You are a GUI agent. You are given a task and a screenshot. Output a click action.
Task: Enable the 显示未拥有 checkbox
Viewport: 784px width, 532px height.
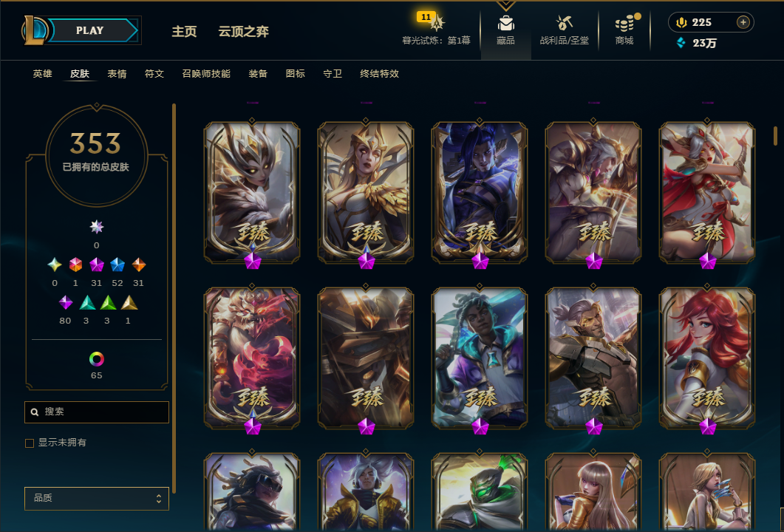tap(30, 443)
